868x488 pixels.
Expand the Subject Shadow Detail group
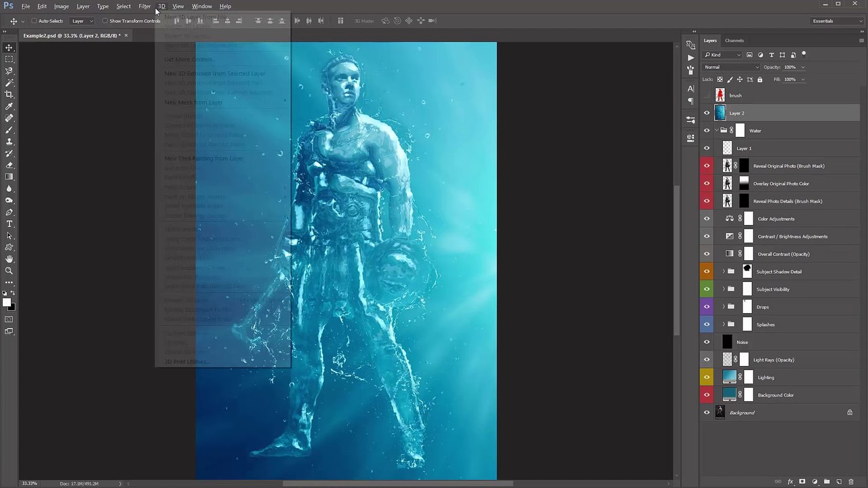pyautogui.click(x=723, y=272)
